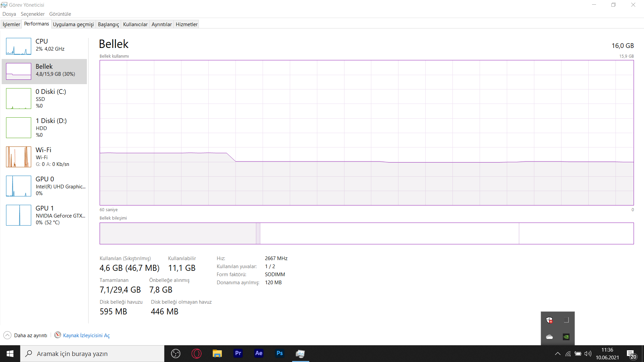Select the CPU performance graph thumbnail

coord(18,46)
